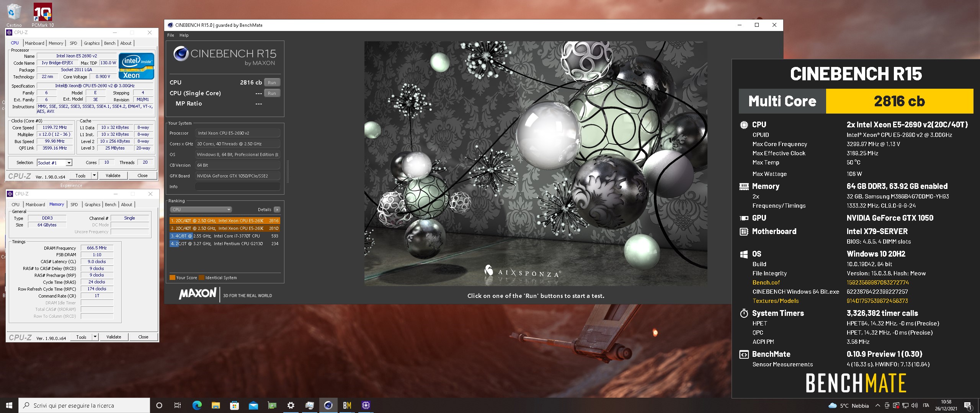Open the SPD tab in the upper CPU-Z window
The width and height of the screenshot is (980, 413).
(73, 43)
